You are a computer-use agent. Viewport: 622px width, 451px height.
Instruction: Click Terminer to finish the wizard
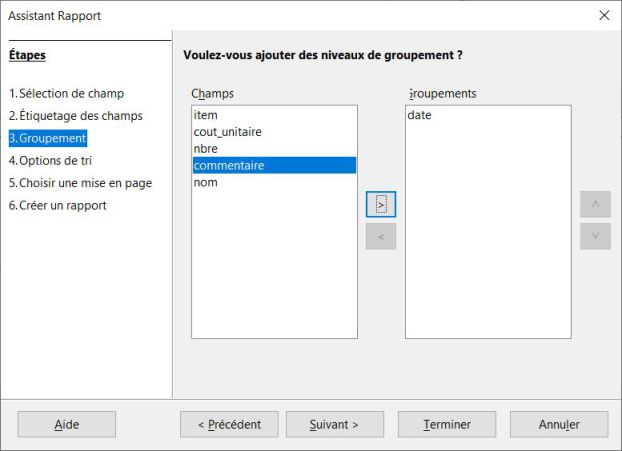(447, 424)
